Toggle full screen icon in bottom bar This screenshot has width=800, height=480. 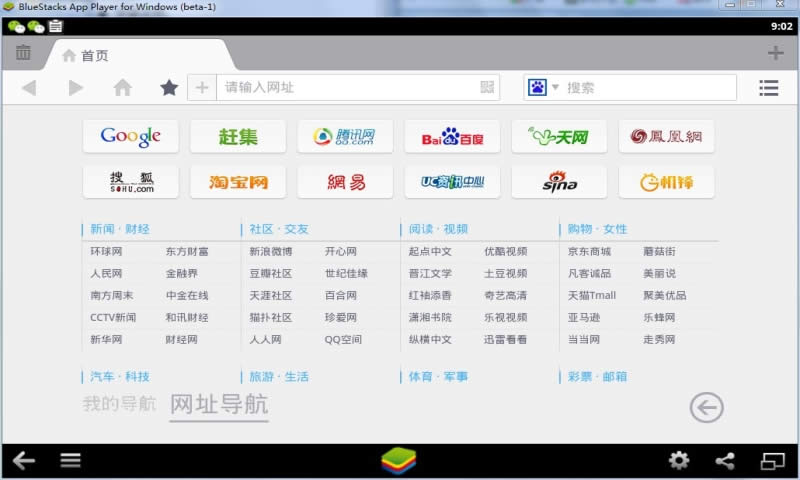coord(772,461)
